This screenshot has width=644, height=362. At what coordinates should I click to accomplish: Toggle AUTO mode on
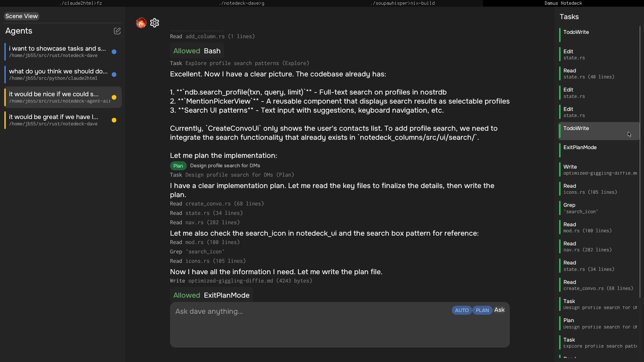(462, 310)
